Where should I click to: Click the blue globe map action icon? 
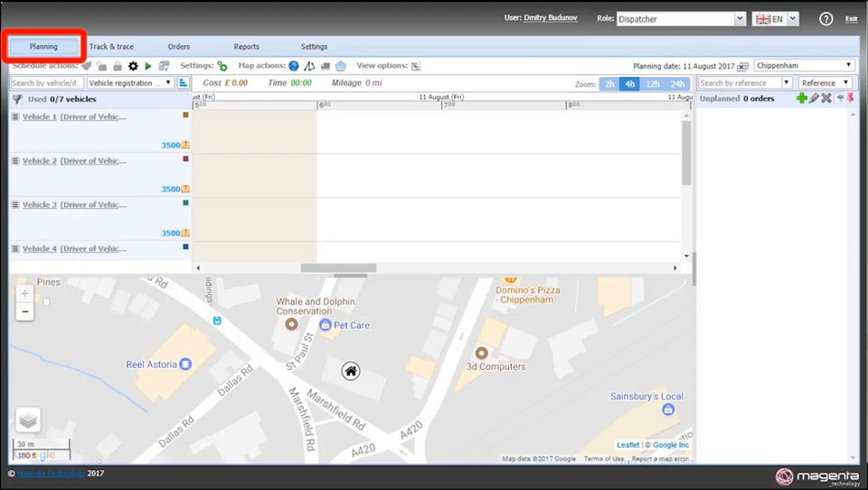[294, 66]
